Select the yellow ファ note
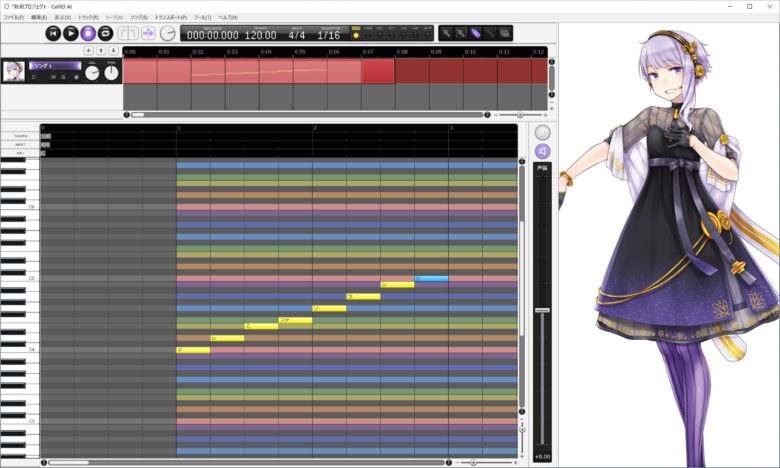780x468 pixels. click(295, 320)
